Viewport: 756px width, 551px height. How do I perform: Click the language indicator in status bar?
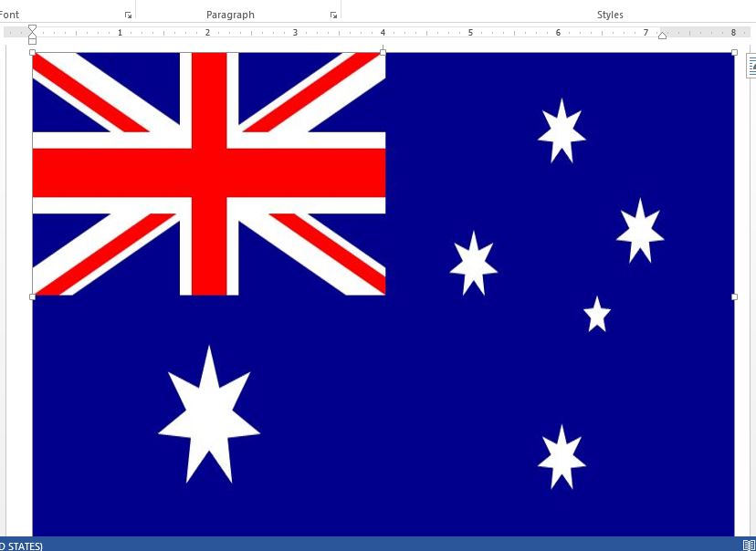click(21, 546)
